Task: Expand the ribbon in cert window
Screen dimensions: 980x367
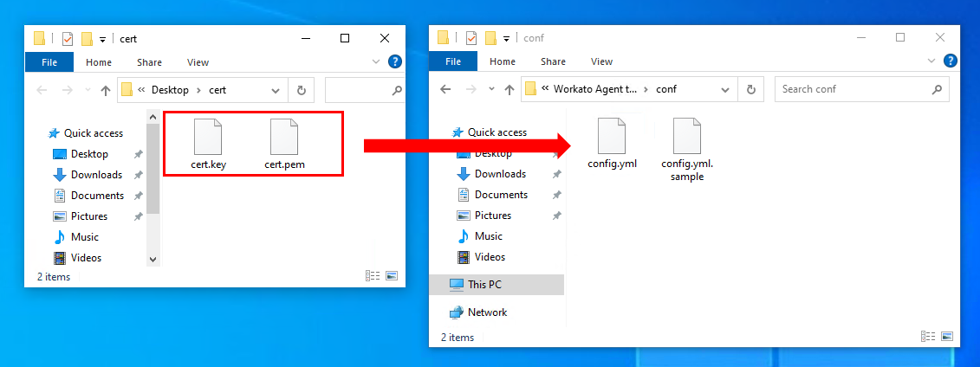Action: (x=376, y=61)
